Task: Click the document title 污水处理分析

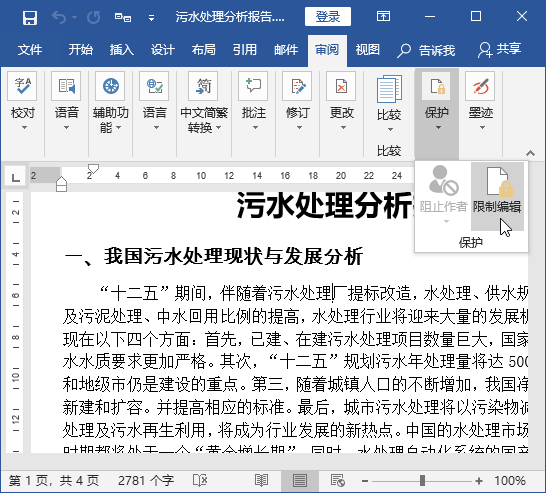Action: (x=325, y=206)
